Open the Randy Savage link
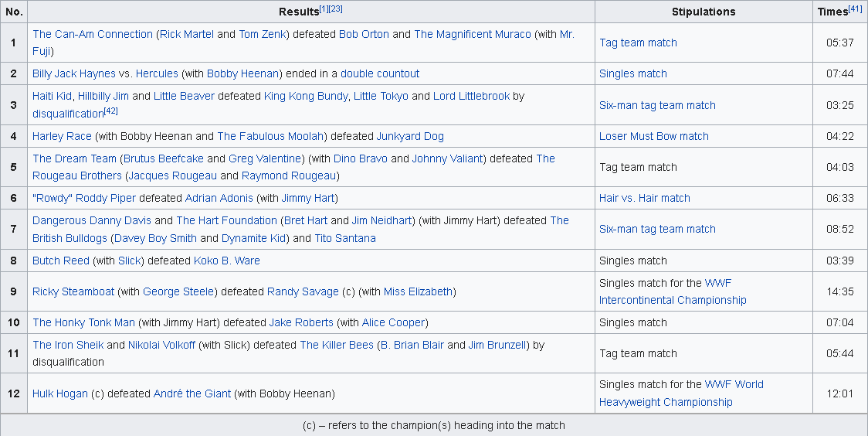 [x=303, y=291]
